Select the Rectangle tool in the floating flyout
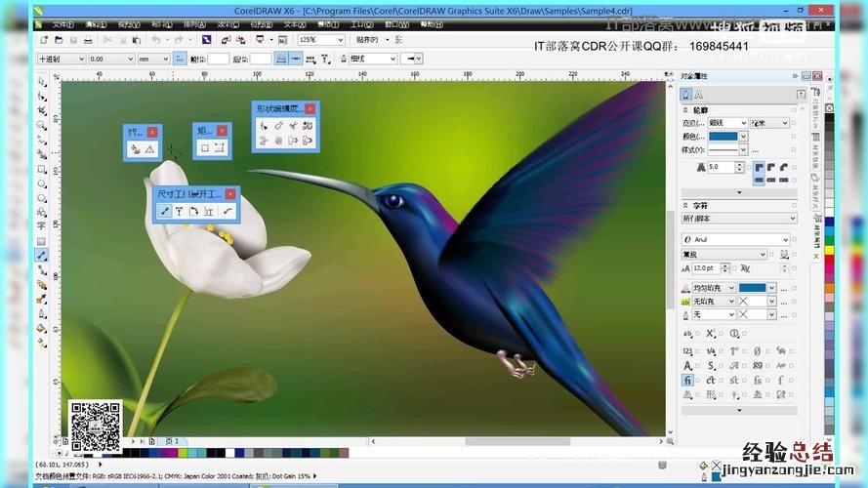The image size is (868, 488). click(x=205, y=148)
